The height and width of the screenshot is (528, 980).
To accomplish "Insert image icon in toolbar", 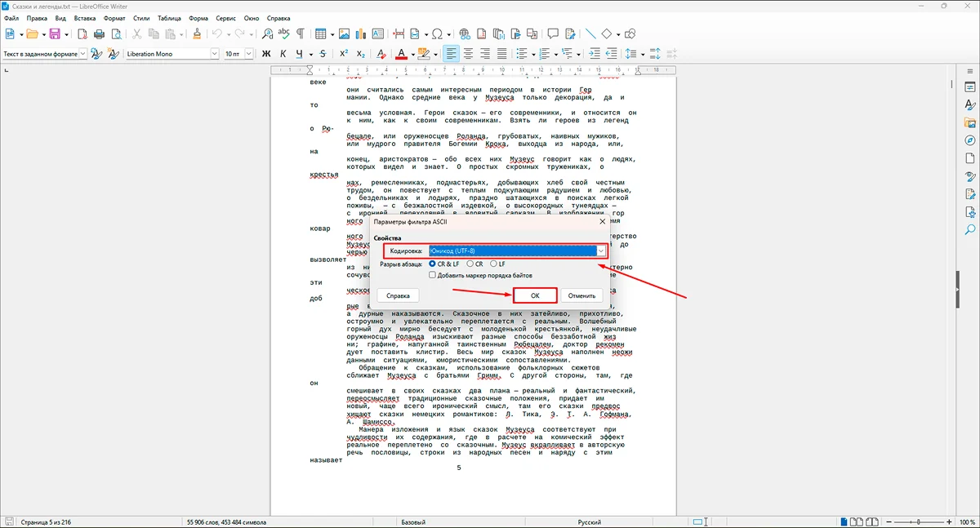I will pyautogui.click(x=344, y=34).
